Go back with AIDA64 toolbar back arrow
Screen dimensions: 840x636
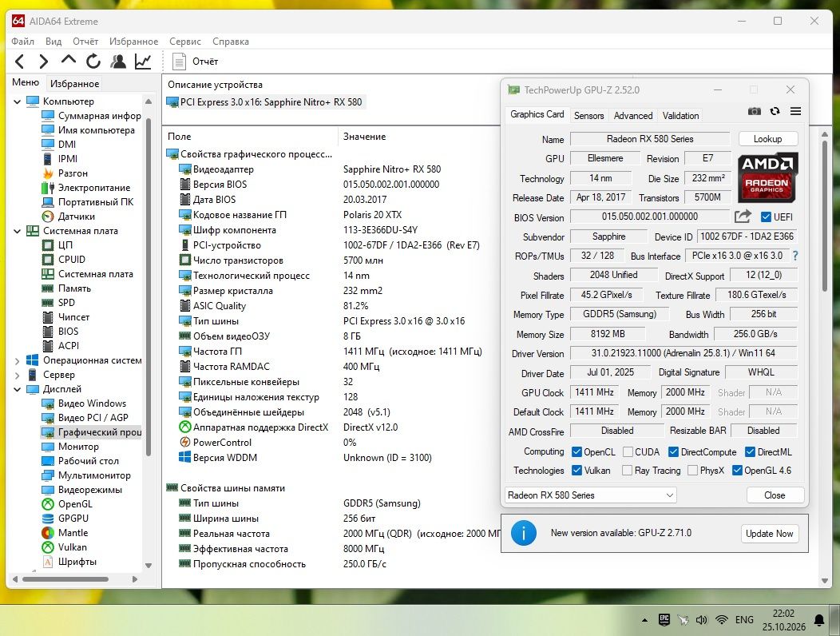20,62
